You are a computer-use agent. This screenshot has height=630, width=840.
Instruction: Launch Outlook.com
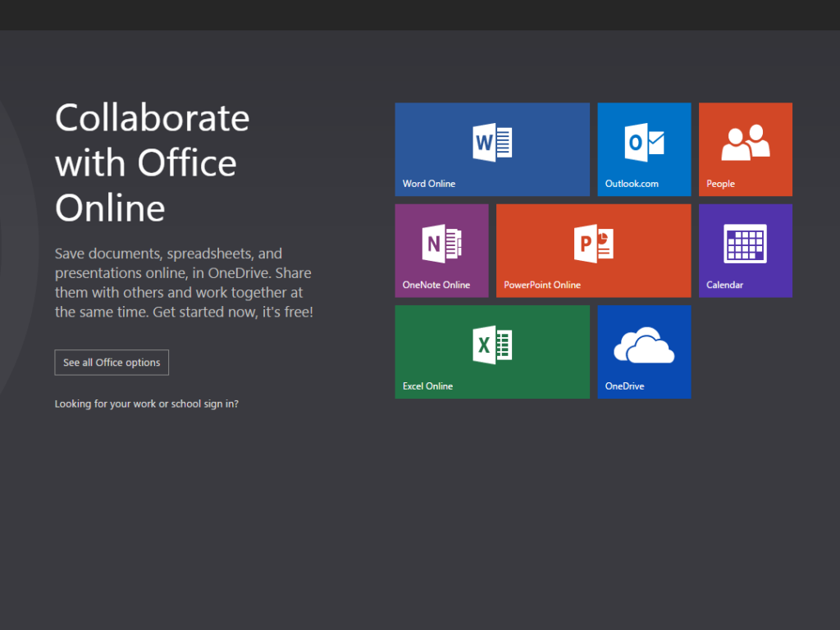pos(645,149)
